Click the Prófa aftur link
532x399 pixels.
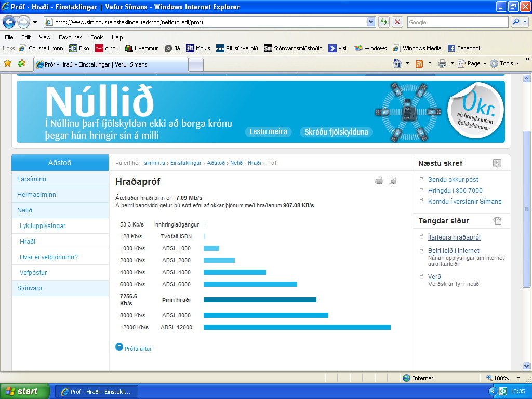pyautogui.click(x=138, y=349)
